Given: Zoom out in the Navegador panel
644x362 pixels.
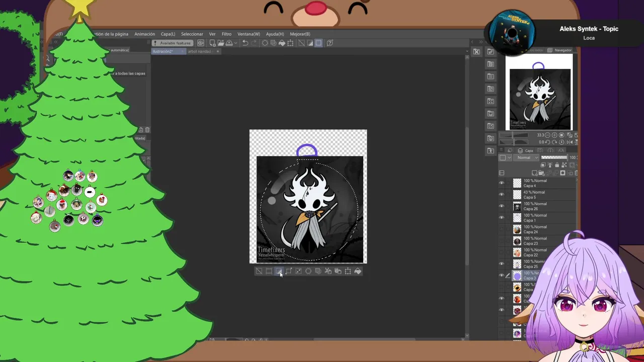Looking at the screenshot, I should click(x=547, y=135).
